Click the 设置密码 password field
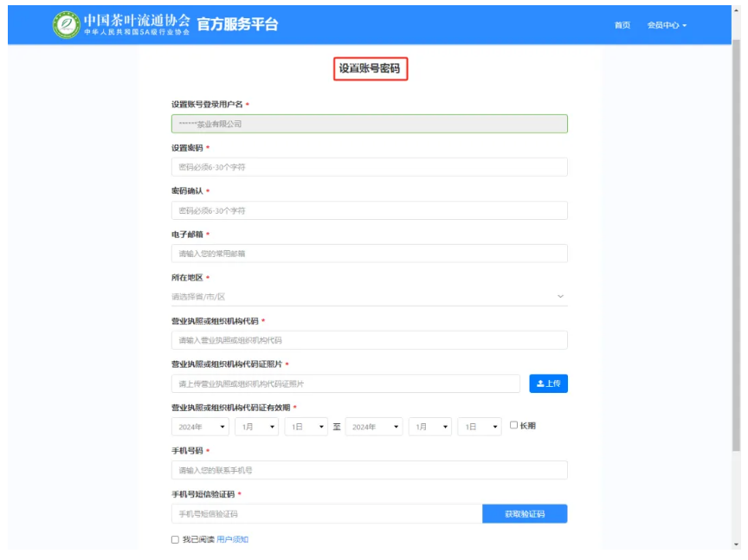The height and width of the screenshot is (560, 748). pyautogui.click(x=369, y=167)
